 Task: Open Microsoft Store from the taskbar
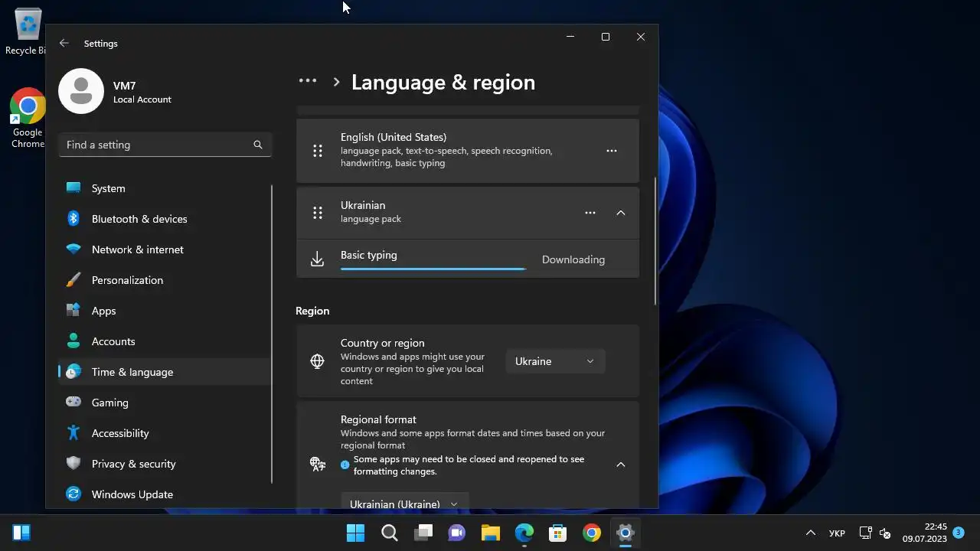point(558,533)
